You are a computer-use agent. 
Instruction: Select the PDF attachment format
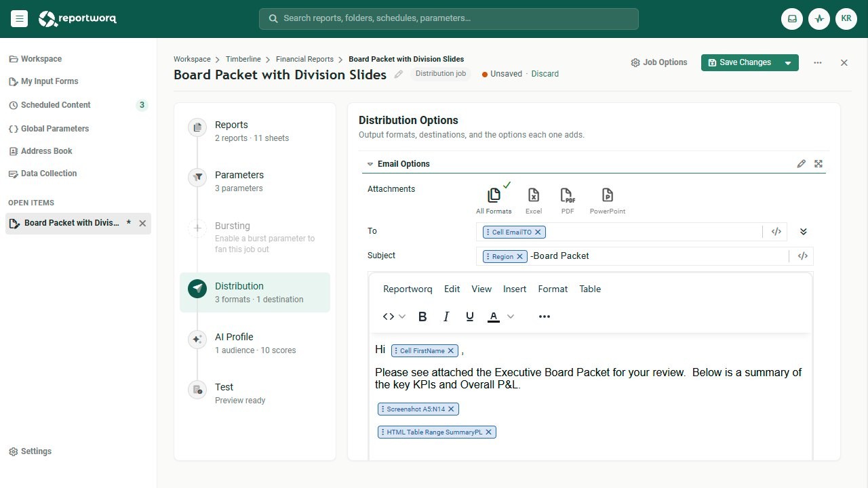(x=568, y=201)
